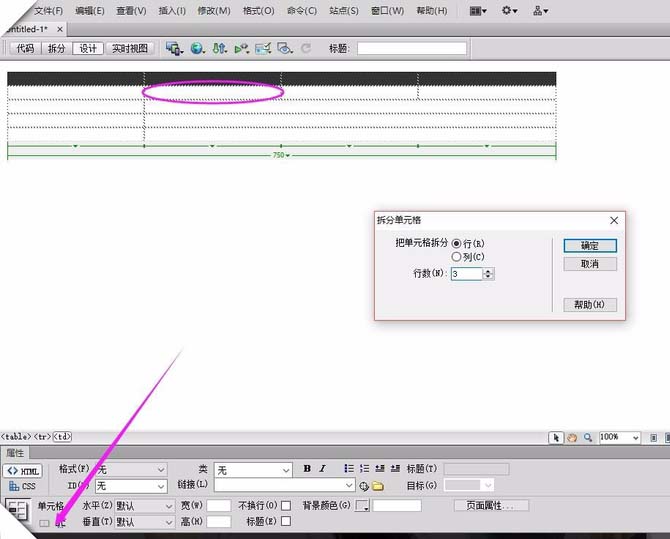Click the 取消 button in dialog
Image resolution: width=670 pixels, height=539 pixels.
tap(590, 264)
